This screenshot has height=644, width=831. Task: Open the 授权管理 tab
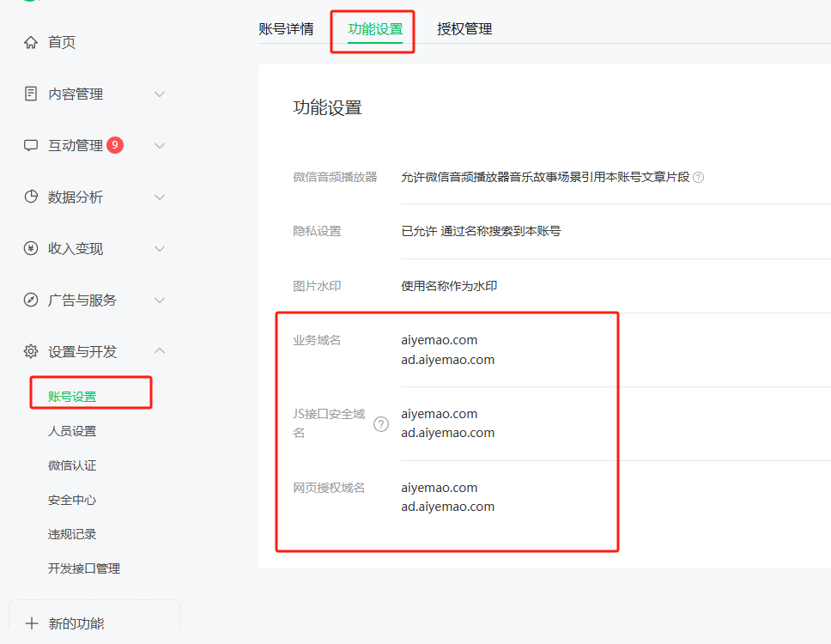point(464,28)
